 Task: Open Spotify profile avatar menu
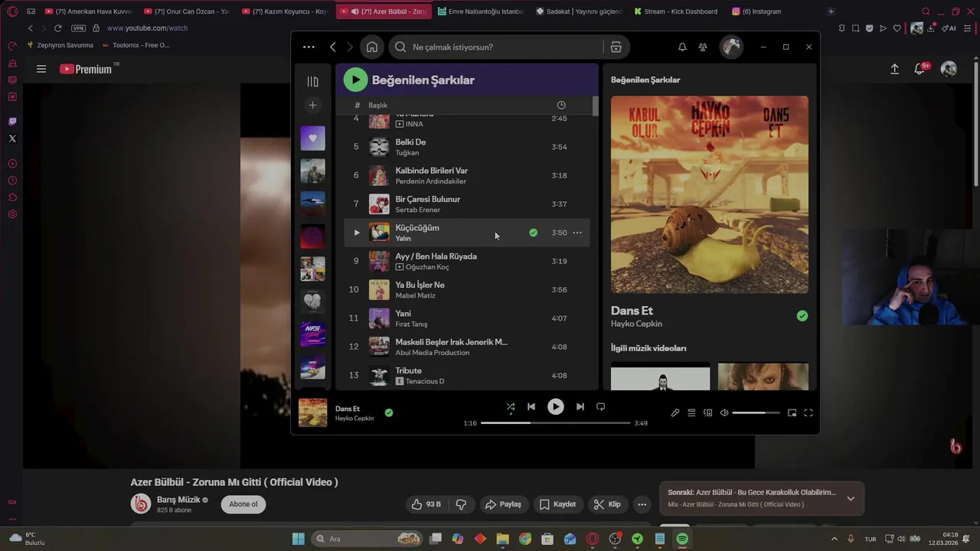click(731, 47)
